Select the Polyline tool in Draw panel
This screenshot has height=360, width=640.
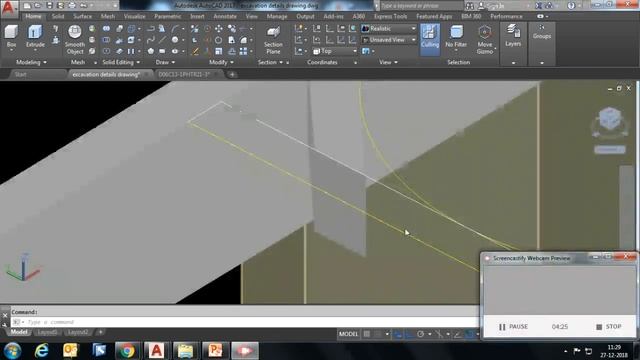(151, 29)
